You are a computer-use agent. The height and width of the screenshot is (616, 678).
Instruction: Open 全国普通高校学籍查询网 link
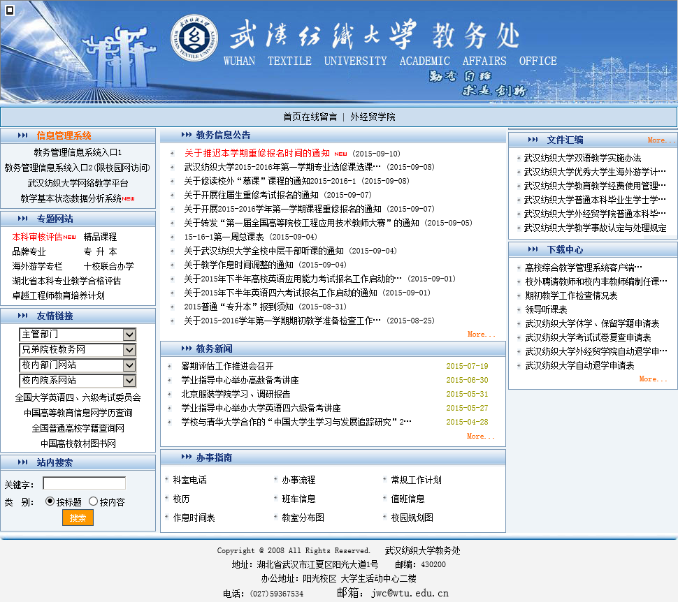(x=78, y=428)
